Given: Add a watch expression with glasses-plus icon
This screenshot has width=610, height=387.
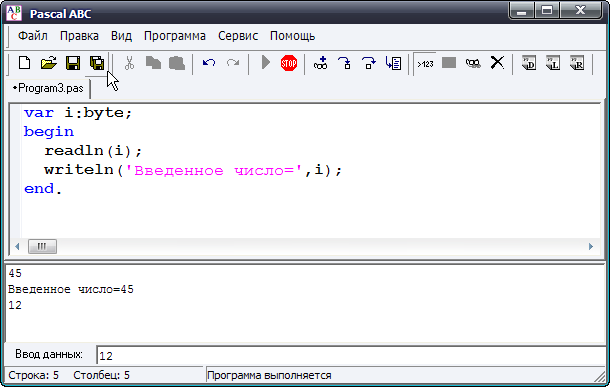Looking at the screenshot, I should tap(321, 63).
